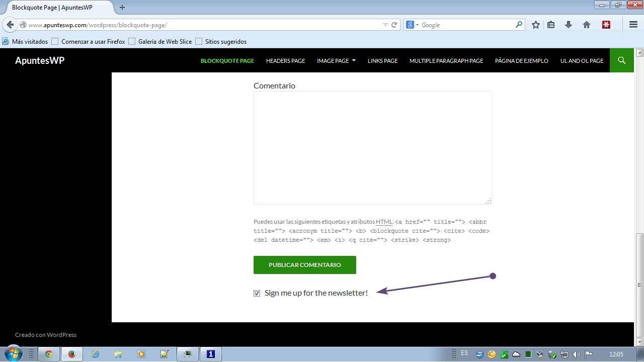Open the media player taskbar icon

coord(141,354)
